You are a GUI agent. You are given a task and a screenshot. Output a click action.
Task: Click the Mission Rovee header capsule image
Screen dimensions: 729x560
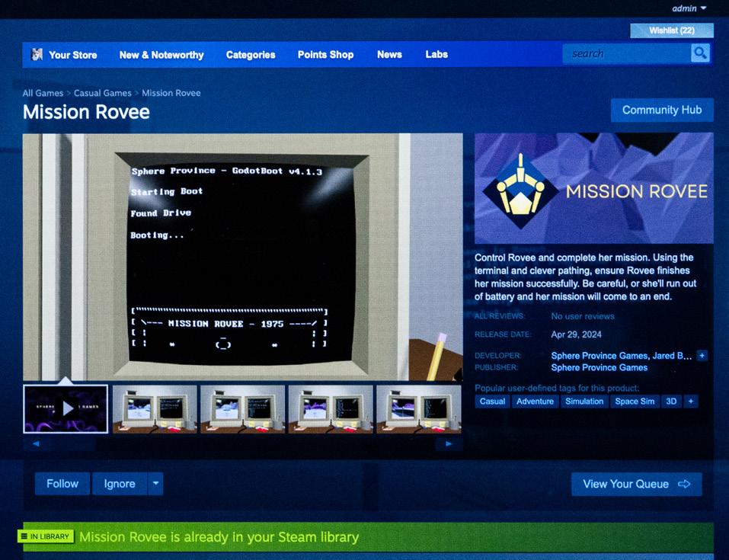(593, 188)
